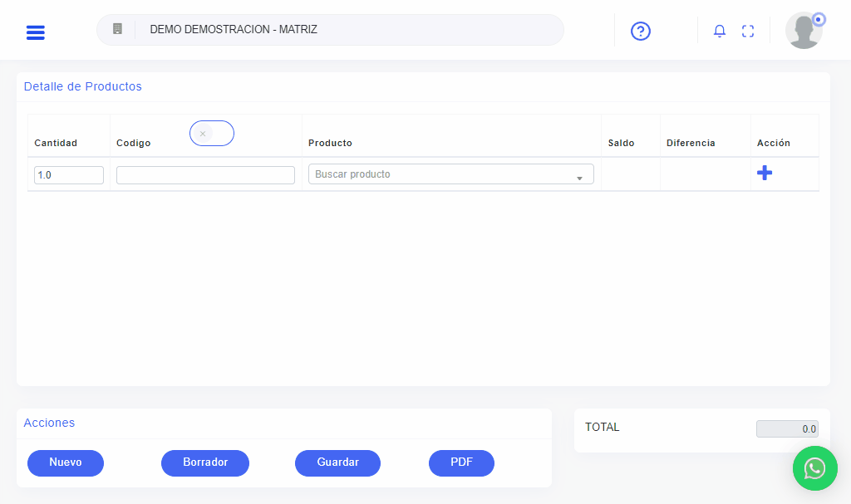Export using the PDF button
Image resolution: width=851 pixels, height=504 pixels.
[x=461, y=462]
